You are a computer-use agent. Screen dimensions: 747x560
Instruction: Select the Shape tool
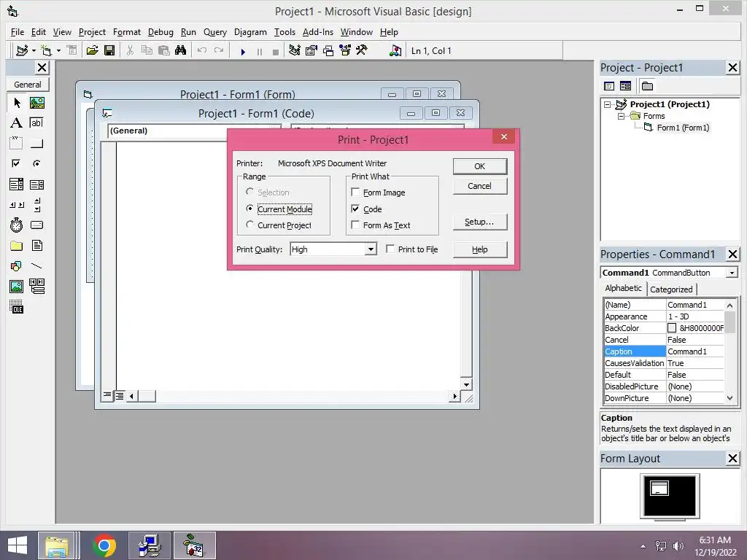coord(17,265)
